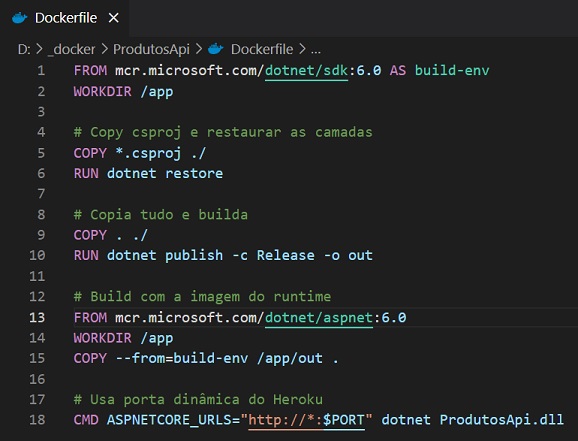This screenshot has height=441, width=578.
Task: Open the dotnet/sdk image link
Action: (306, 70)
